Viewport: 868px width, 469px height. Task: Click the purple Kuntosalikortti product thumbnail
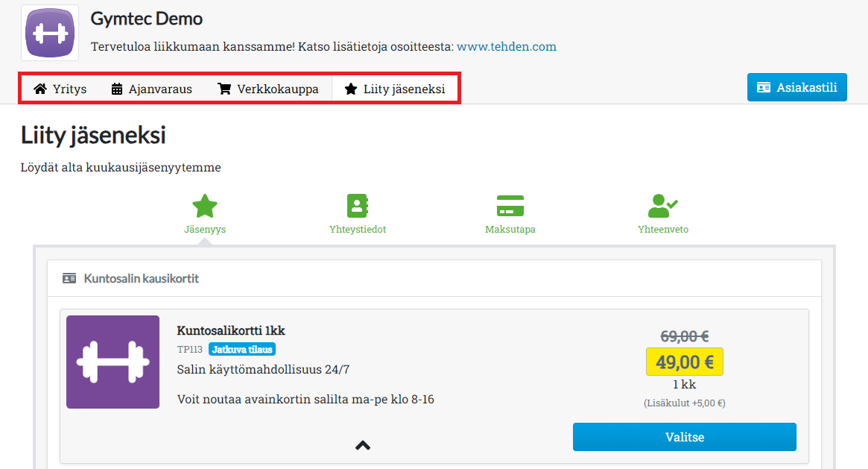tap(113, 362)
